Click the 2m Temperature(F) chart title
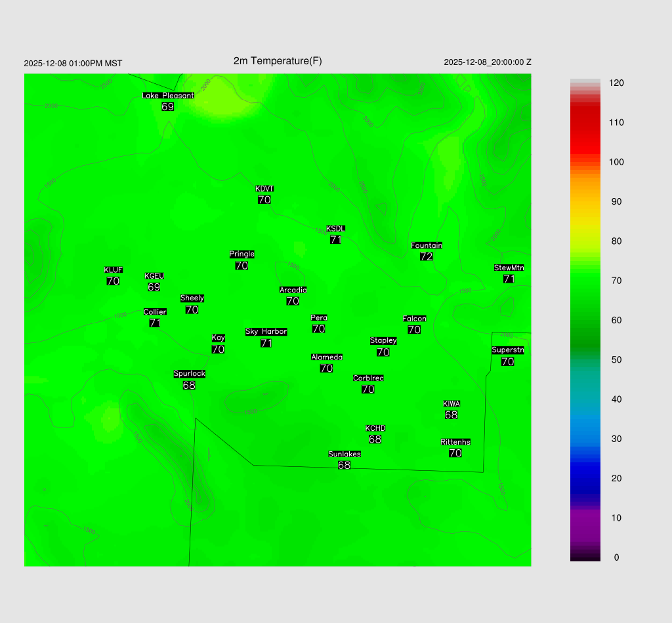This screenshot has width=672, height=623. coord(278,61)
